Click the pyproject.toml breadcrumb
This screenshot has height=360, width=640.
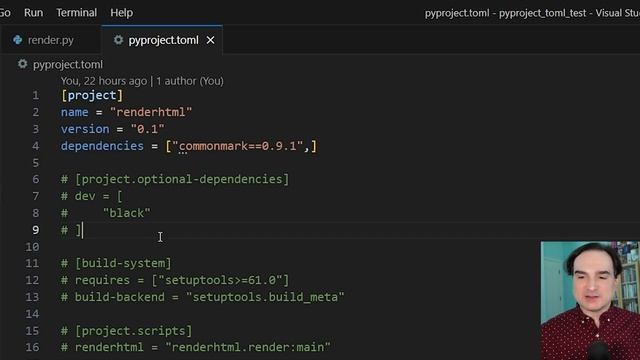point(68,64)
